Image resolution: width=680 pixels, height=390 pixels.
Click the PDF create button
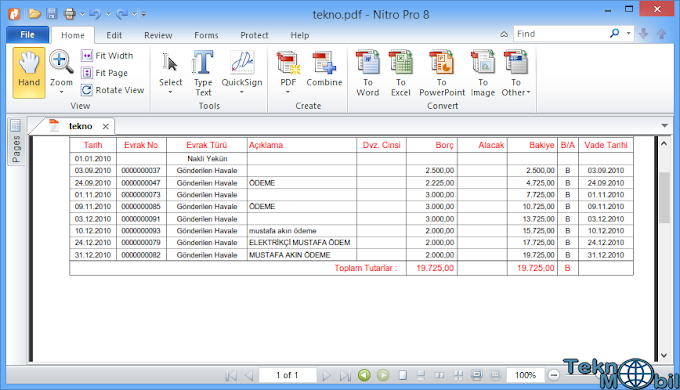pos(288,69)
